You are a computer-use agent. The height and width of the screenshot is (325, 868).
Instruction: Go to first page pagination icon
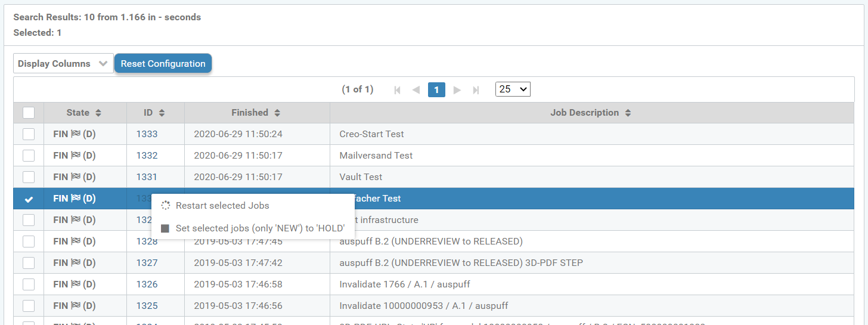tap(398, 89)
